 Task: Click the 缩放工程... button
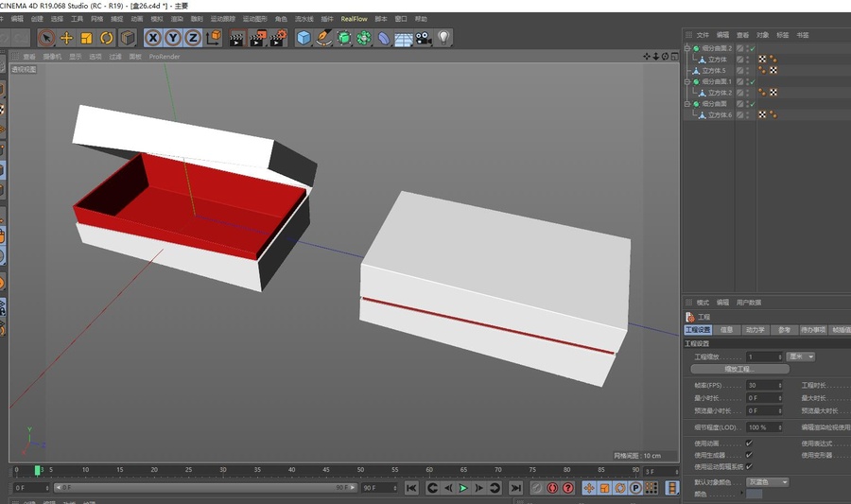pyautogui.click(x=739, y=369)
